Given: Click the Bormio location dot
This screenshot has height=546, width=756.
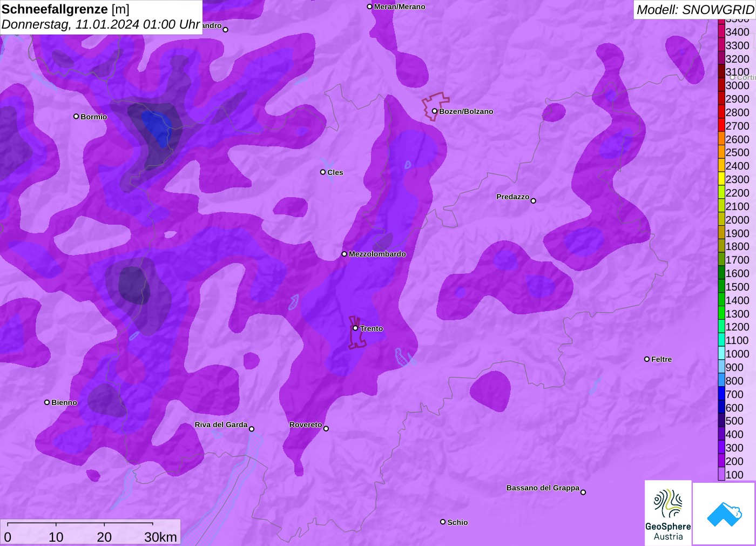Looking at the screenshot, I should pos(76,116).
